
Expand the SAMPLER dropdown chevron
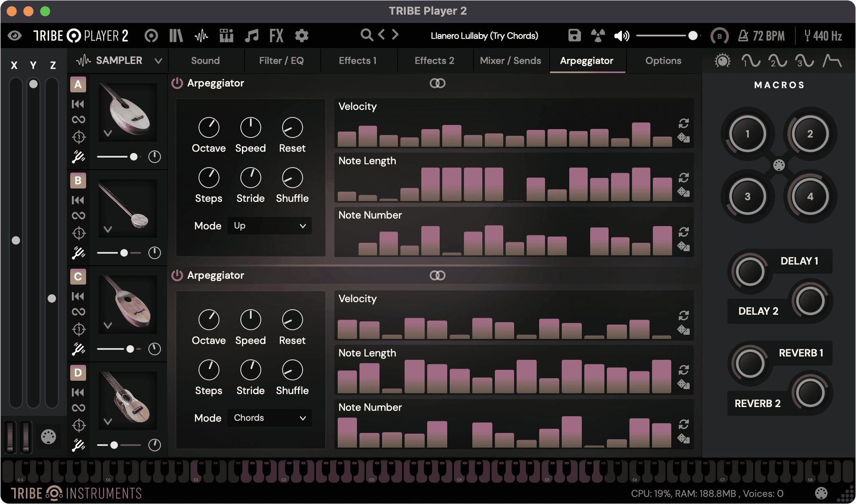[x=158, y=61]
